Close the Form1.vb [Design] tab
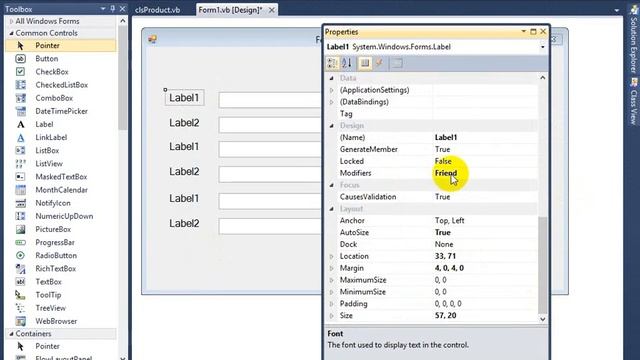Screen dimensions: 640x360 click(x=271, y=10)
